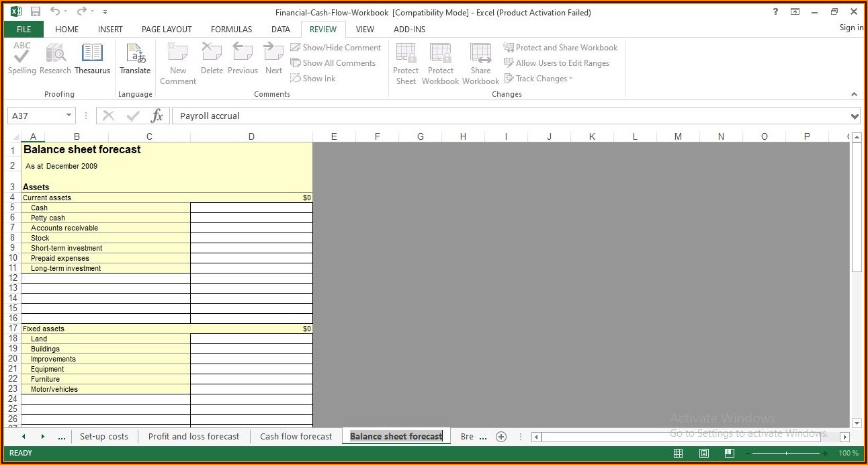Select Normal view button in status bar
Viewport: 868px width, 465px height.
point(679,453)
